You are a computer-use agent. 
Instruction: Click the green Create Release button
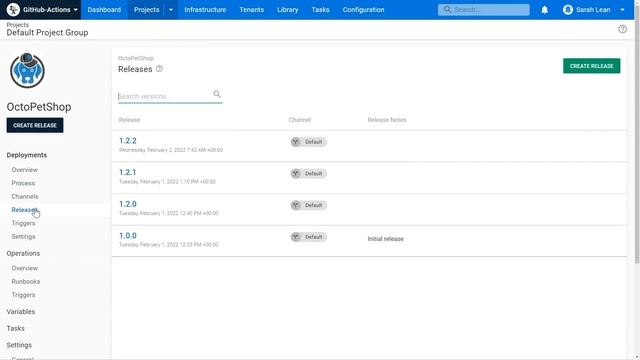coord(591,66)
